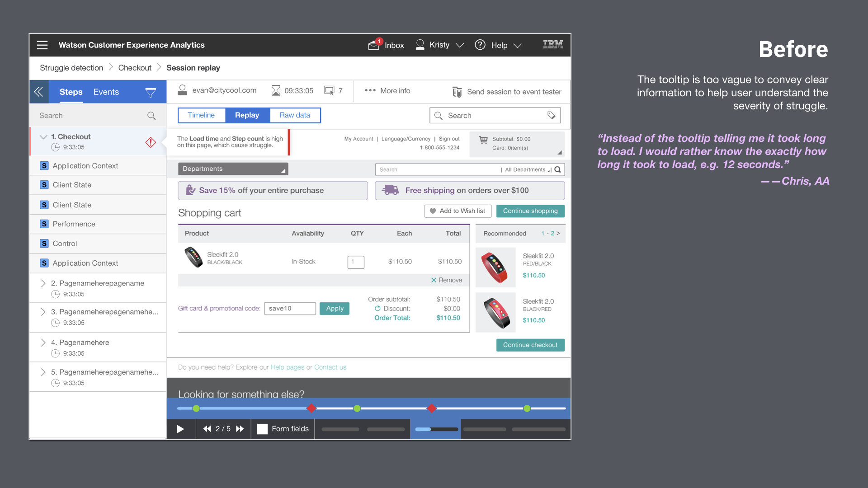Expand step 4. Pagenamehere
This screenshot has width=868, height=488.
(43, 343)
